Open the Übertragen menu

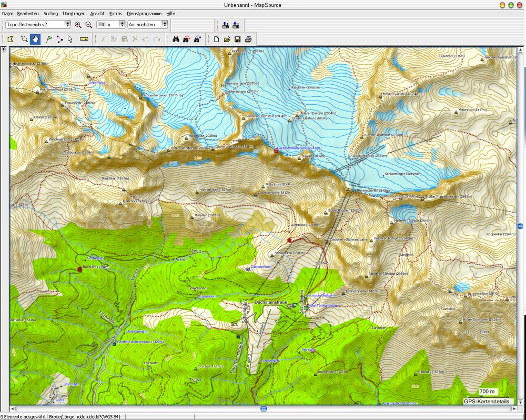pos(74,13)
